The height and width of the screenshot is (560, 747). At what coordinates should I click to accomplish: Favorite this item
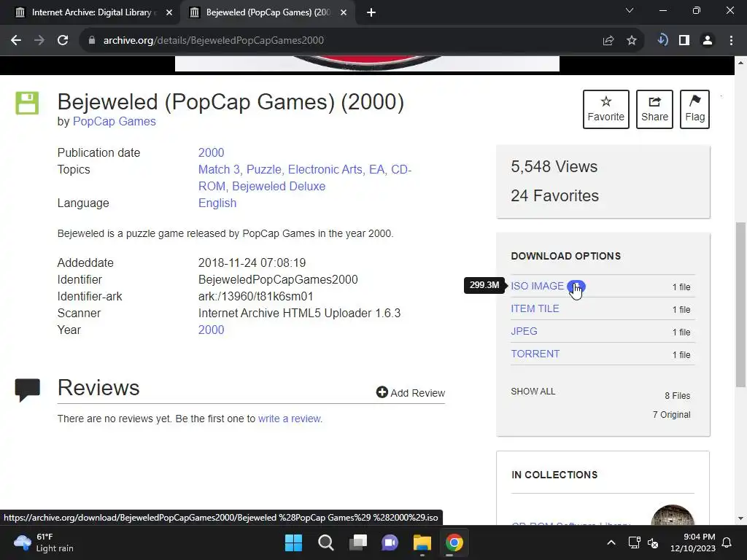point(606,109)
